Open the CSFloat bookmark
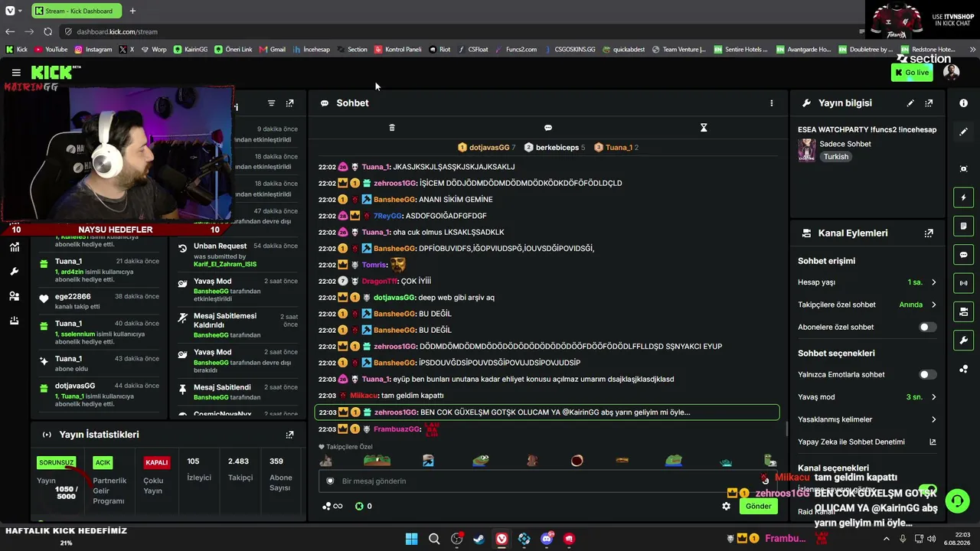The width and height of the screenshot is (980, 551). coord(473,50)
